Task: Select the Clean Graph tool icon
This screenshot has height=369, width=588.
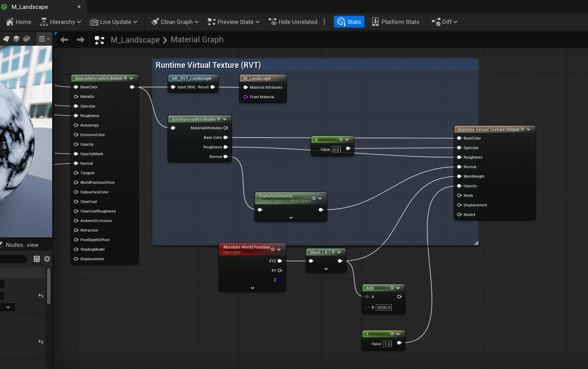Action: point(155,21)
